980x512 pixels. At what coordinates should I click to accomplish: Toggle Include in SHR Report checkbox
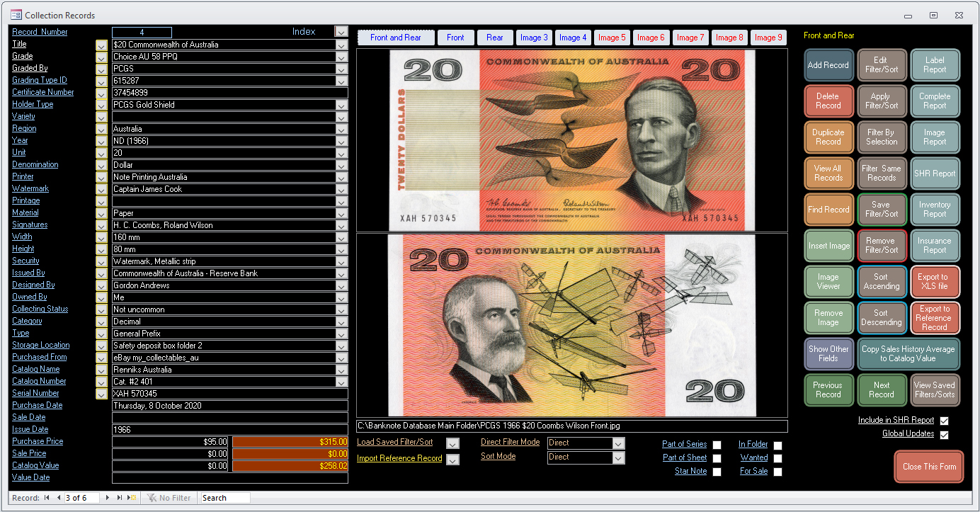coord(944,421)
